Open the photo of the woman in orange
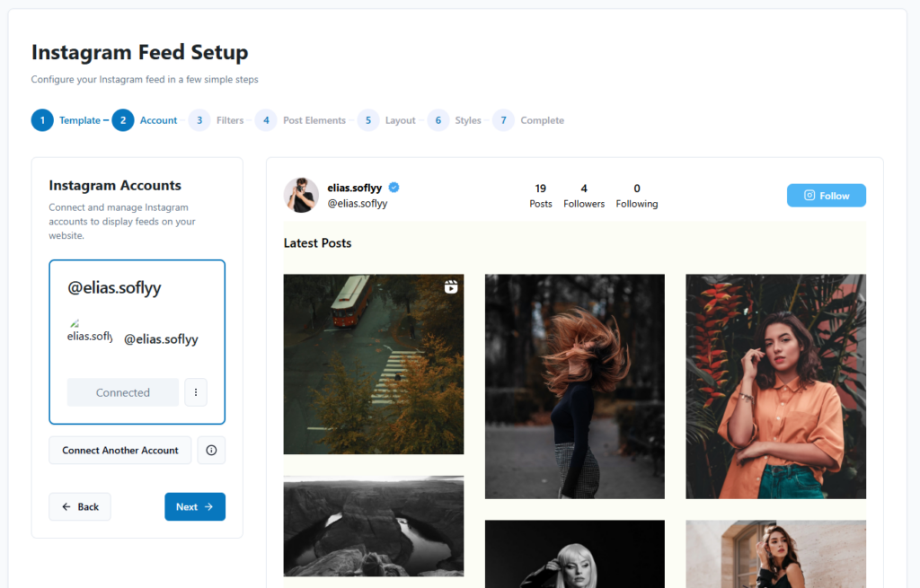The image size is (920, 588). click(x=775, y=386)
